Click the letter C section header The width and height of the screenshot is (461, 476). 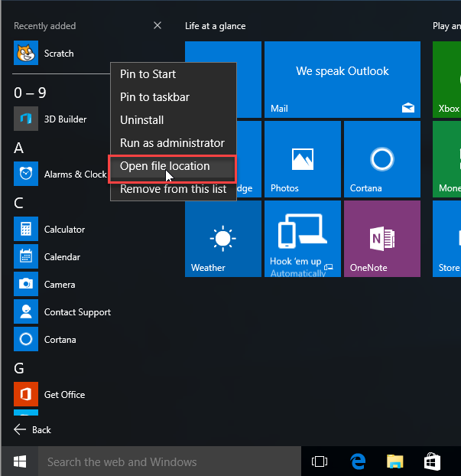pyautogui.click(x=18, y=203)
